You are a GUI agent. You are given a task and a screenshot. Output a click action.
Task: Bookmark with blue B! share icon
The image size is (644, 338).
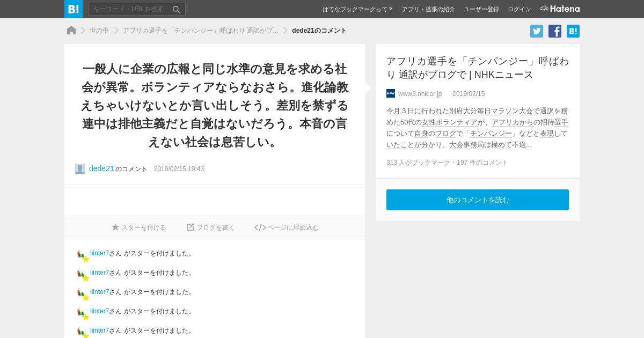pyautogui.click(x=573, y=31)
